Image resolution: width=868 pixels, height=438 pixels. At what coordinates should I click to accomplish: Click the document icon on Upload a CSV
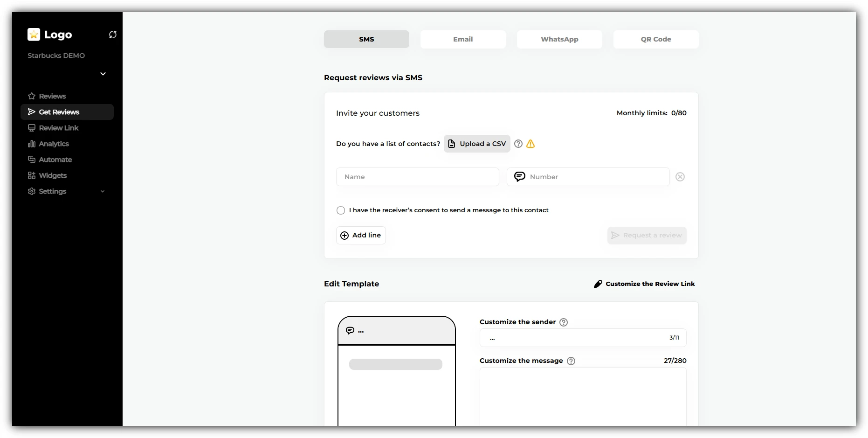click(x=451, y=144)
